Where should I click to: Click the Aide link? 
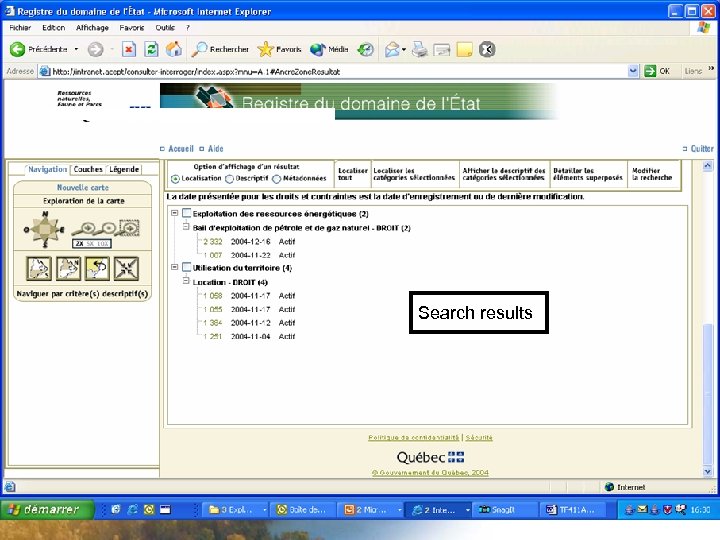215,148
